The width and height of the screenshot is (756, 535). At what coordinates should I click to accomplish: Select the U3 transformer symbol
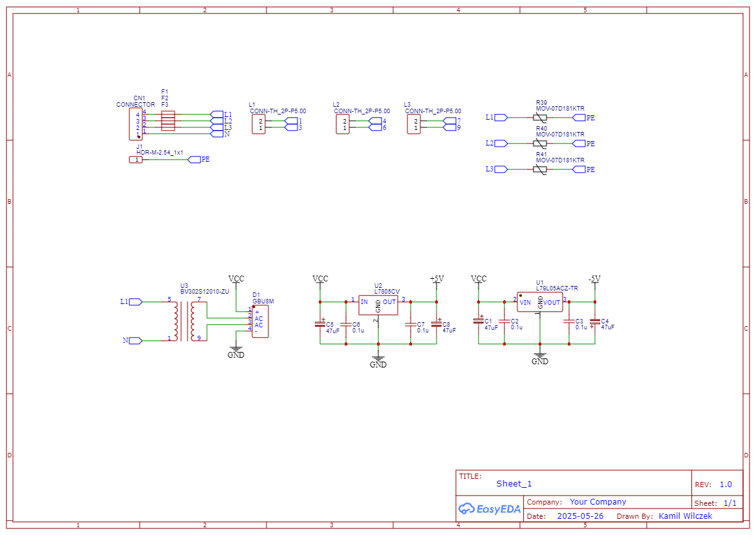(x=184, y=322)
